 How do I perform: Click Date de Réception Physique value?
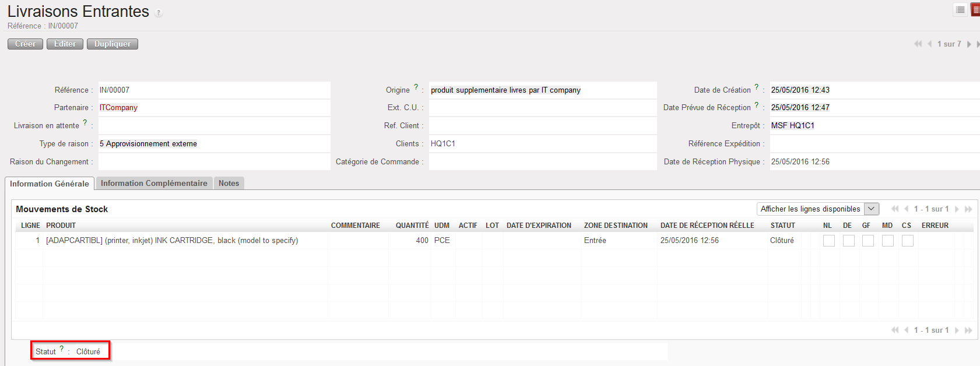(800, 162)
